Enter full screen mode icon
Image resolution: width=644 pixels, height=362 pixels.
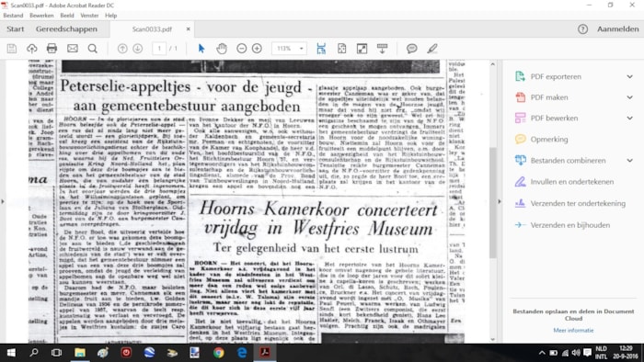pyautogui.click(x=362, y=49)
